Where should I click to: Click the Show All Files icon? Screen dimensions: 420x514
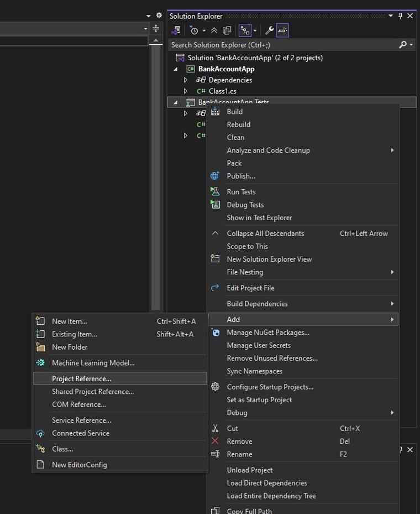coord(227,30)
